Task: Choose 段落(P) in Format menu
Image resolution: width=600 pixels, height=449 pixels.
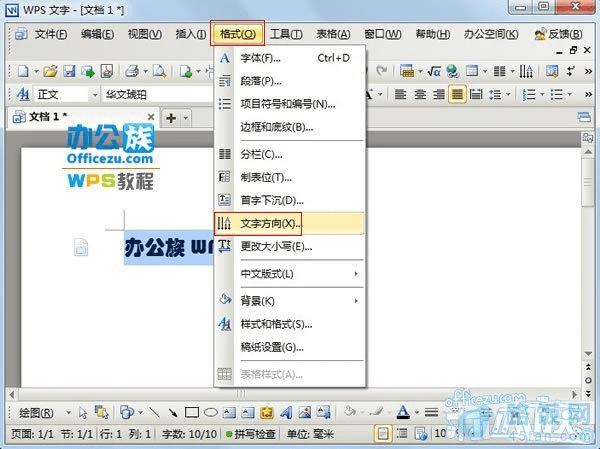Action: (x=289, y=81)
